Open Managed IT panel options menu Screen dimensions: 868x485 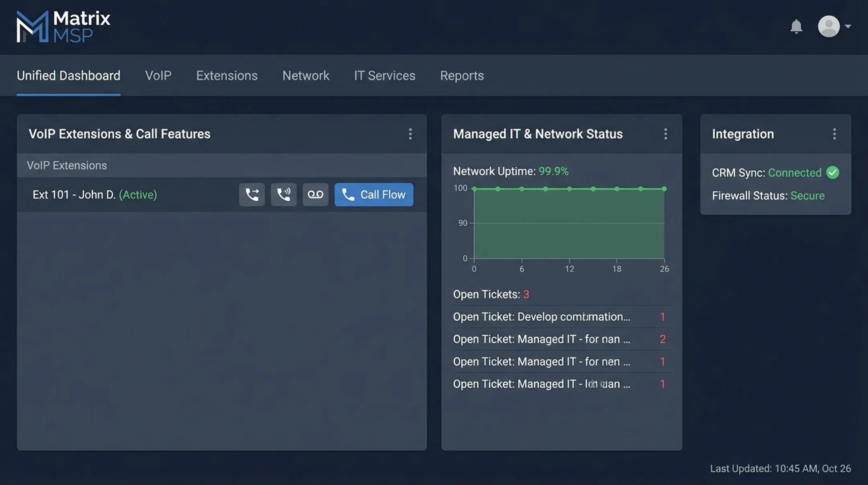click(665, 134)
